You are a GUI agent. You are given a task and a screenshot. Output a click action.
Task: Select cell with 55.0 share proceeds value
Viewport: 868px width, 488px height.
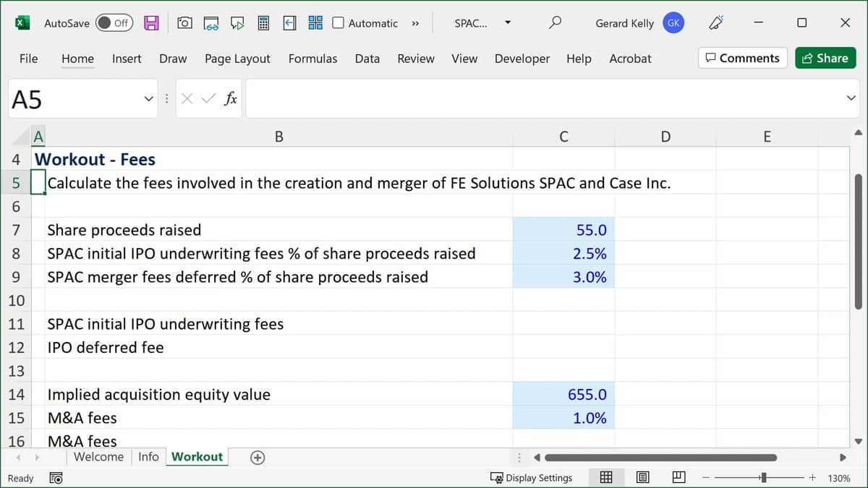[x=563, y=230]
